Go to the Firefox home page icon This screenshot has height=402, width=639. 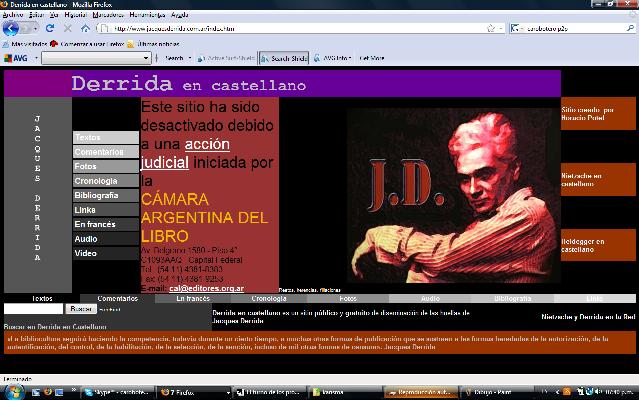(x=85, y=28)
